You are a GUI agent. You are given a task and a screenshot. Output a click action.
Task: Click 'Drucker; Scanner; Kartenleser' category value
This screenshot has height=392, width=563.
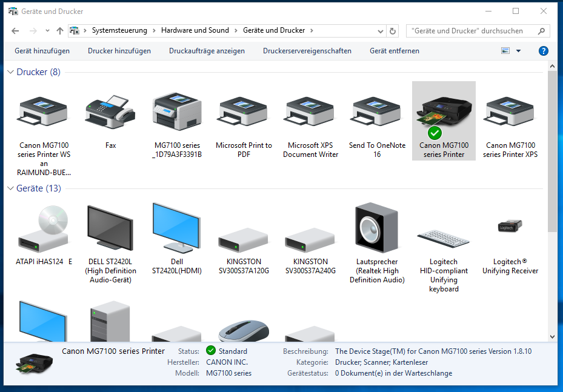click(381, 362)
